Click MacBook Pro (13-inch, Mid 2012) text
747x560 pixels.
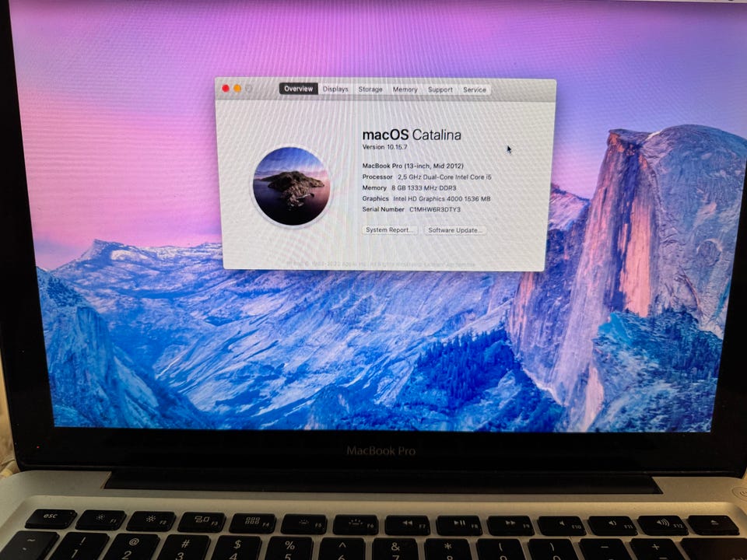[x=412, y=166]
